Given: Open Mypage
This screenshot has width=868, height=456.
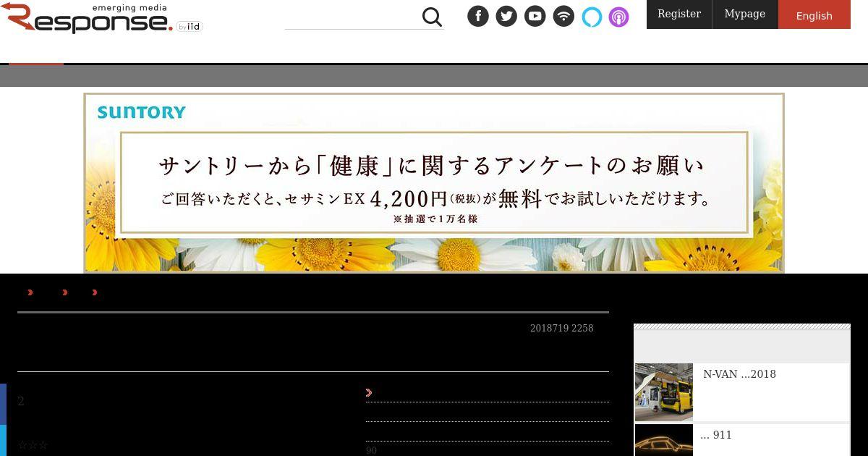Looking at the screenshot, I should (745, 14).
